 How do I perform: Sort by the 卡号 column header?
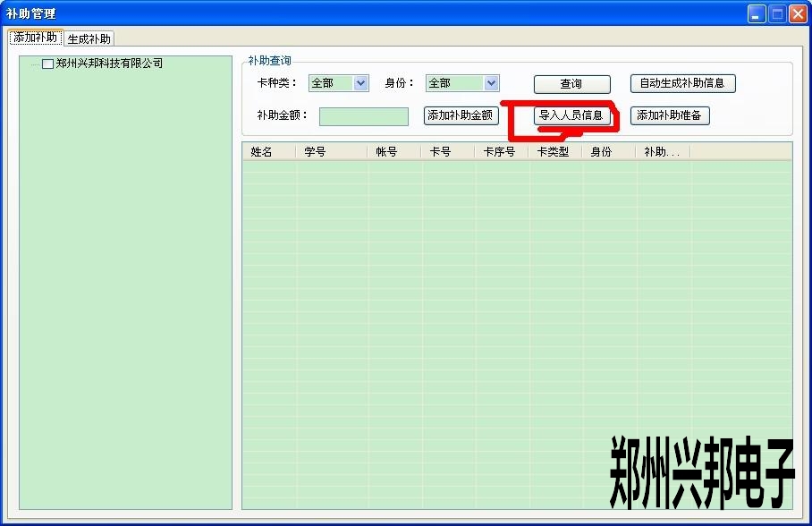[448, 152]
